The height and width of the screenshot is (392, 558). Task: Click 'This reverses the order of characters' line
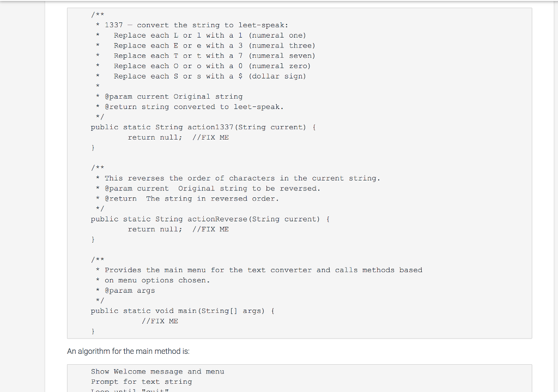pos(242,178)
